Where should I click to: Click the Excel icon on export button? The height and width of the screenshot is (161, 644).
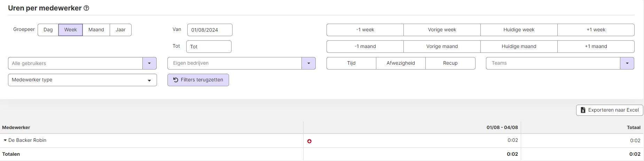click(583, 110)
